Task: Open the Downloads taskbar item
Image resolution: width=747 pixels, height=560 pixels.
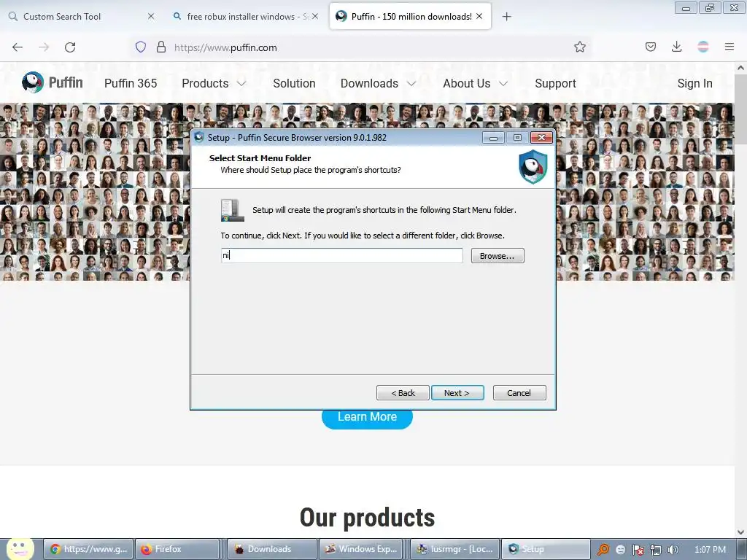Action: [x=272, y=549]
